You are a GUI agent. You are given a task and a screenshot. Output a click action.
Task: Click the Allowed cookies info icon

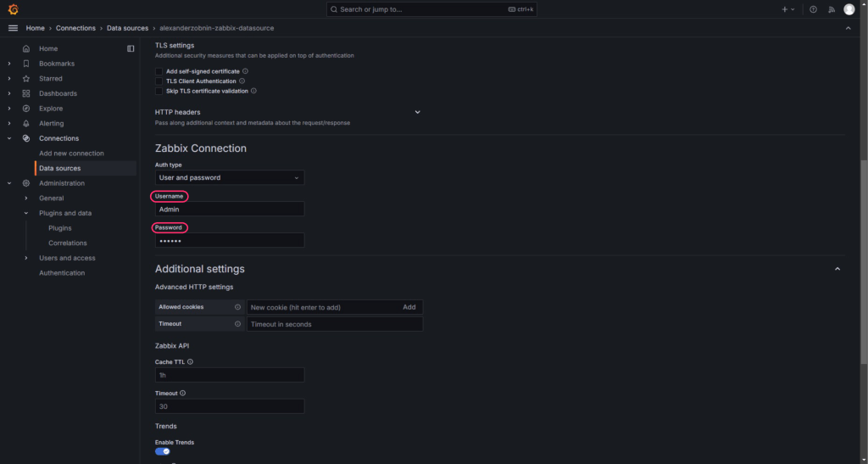point(237,307)
